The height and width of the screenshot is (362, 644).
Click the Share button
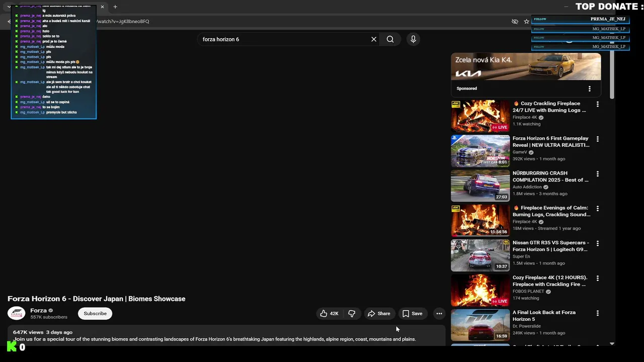click(379, 314)
